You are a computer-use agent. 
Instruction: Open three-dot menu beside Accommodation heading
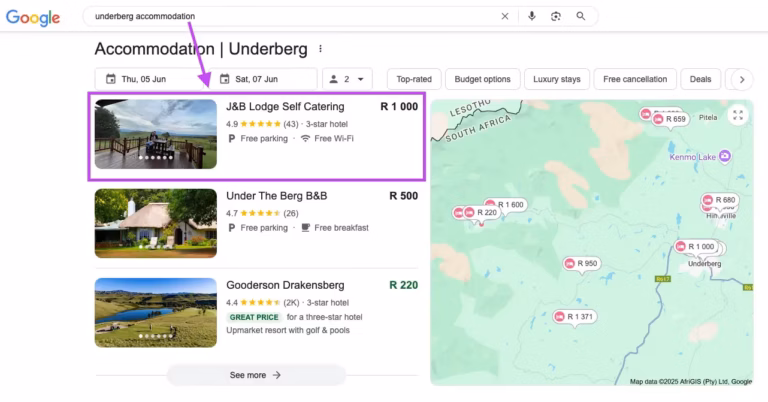(320, 49)
